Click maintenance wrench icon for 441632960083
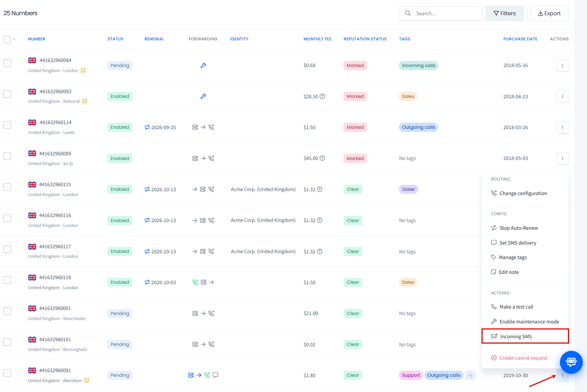The image size is (587, 392). coord(203,96)
